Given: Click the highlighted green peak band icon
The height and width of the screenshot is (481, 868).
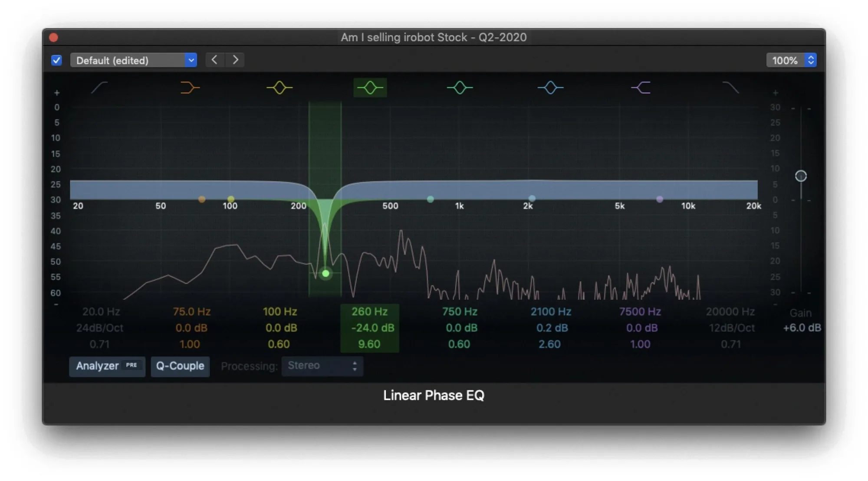Looking at the screenshot, I should click(x=370, y=87).
